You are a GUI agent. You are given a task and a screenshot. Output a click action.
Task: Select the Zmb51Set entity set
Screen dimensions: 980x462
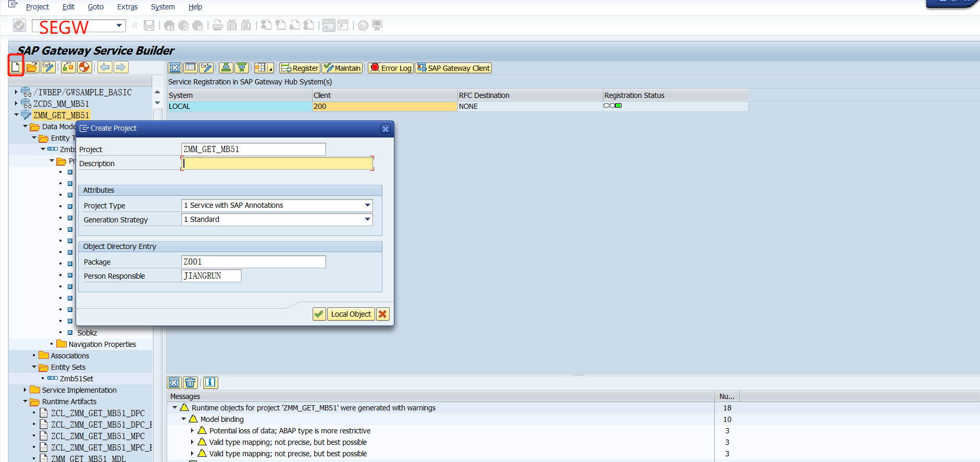(77, 379)
